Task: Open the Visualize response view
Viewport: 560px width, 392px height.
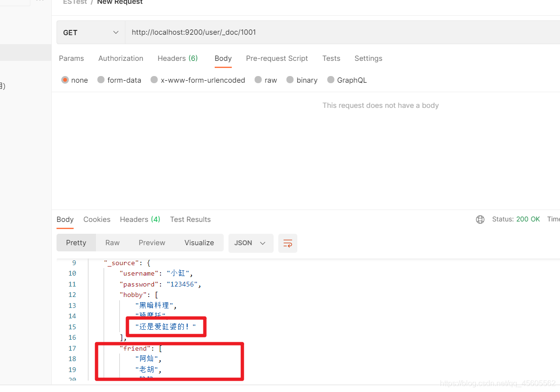Action: [199, 243]
